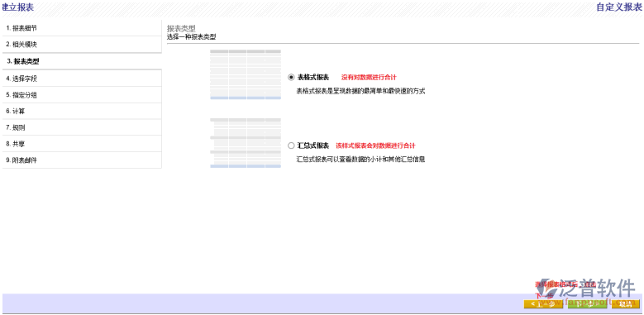Switch to step 8 共享

coord(82,144)
